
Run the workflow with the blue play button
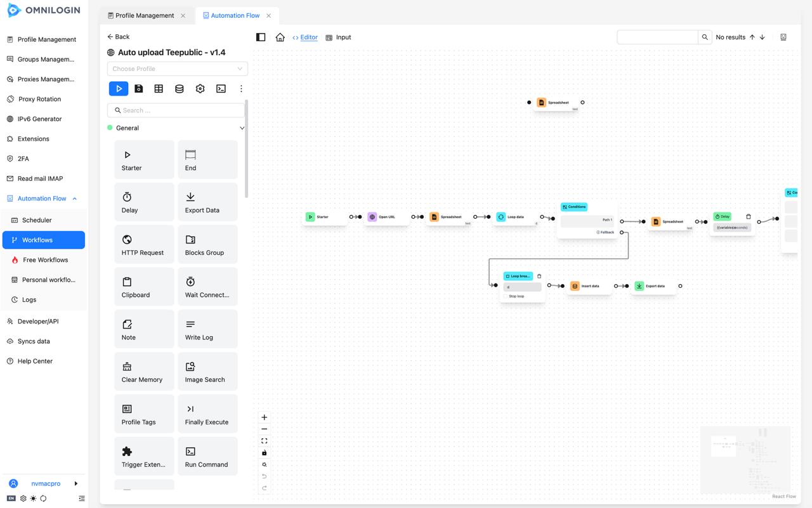pos(119,89)
